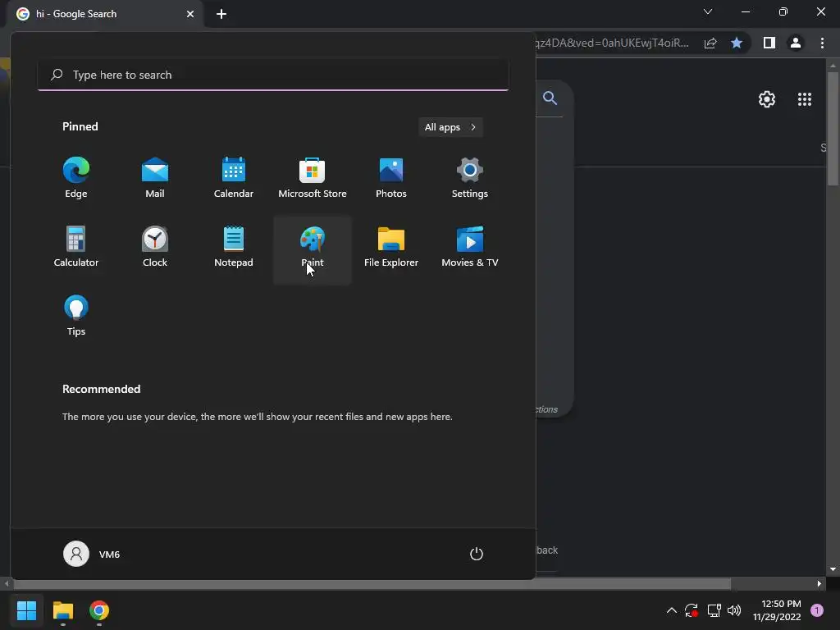Open the Calendar app
Screen dimensions: 840x630
click(234, 178)
